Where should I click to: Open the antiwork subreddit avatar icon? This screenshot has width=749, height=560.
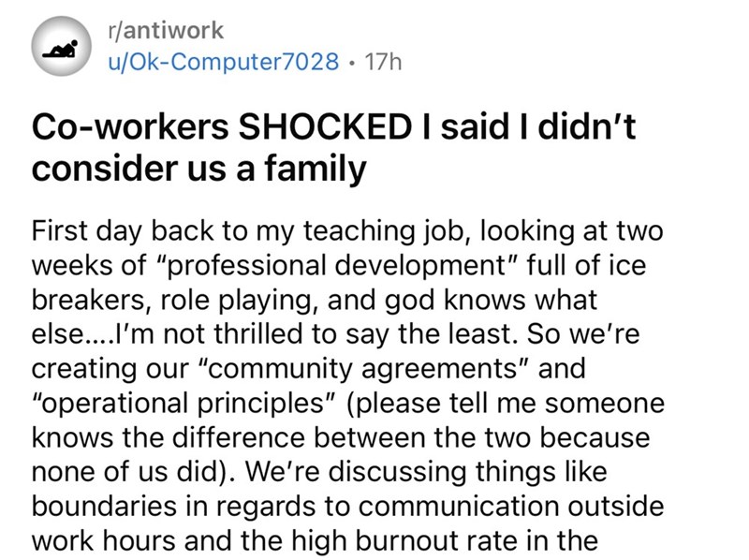(62, 46)
